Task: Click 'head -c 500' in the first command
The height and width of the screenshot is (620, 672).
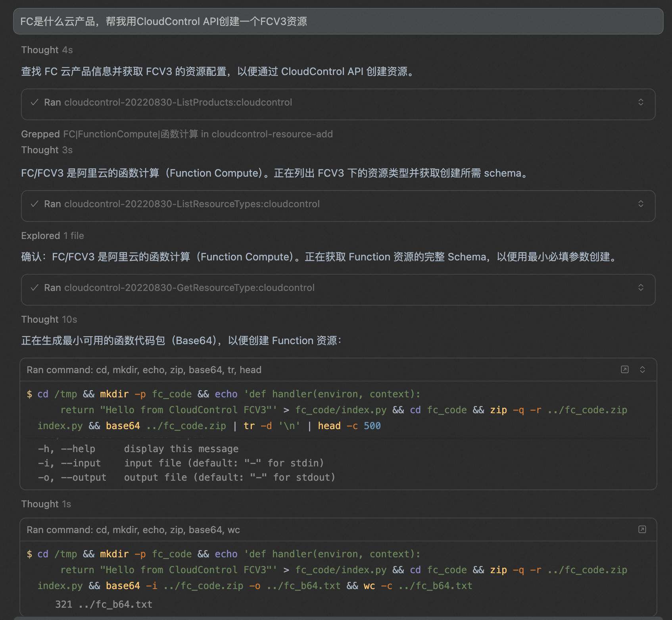Action: click(x=349, y=426)
